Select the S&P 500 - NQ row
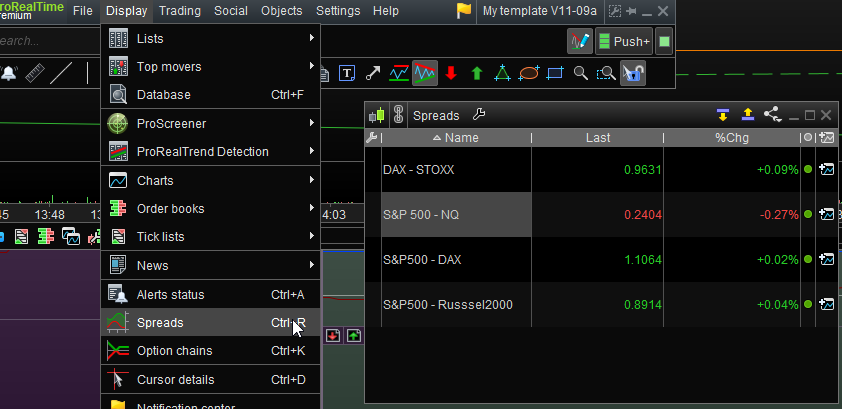This screenshot has height=409, width=842. [601, 215]
